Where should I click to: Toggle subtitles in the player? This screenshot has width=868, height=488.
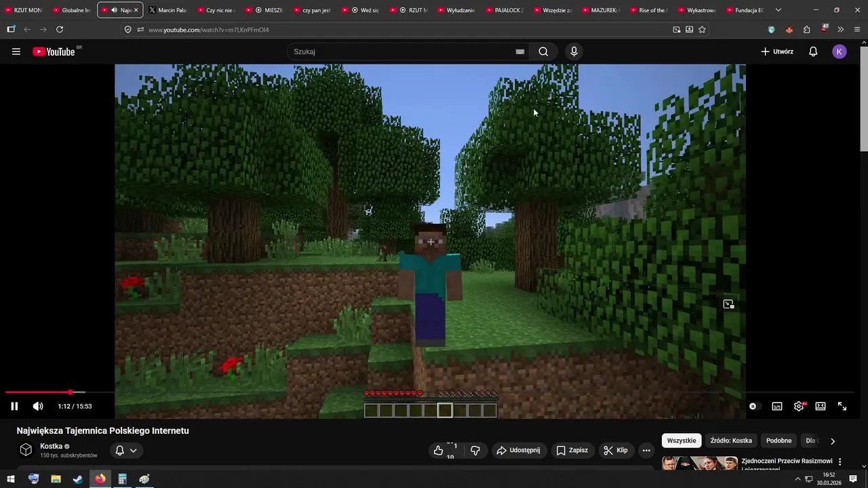click(777, 406)
